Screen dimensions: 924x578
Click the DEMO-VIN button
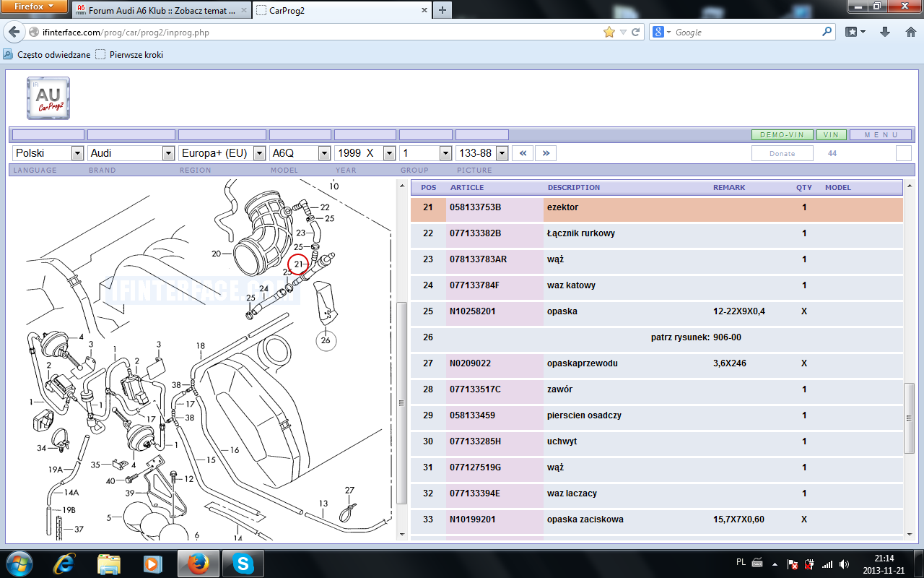[x=783, y=135]
